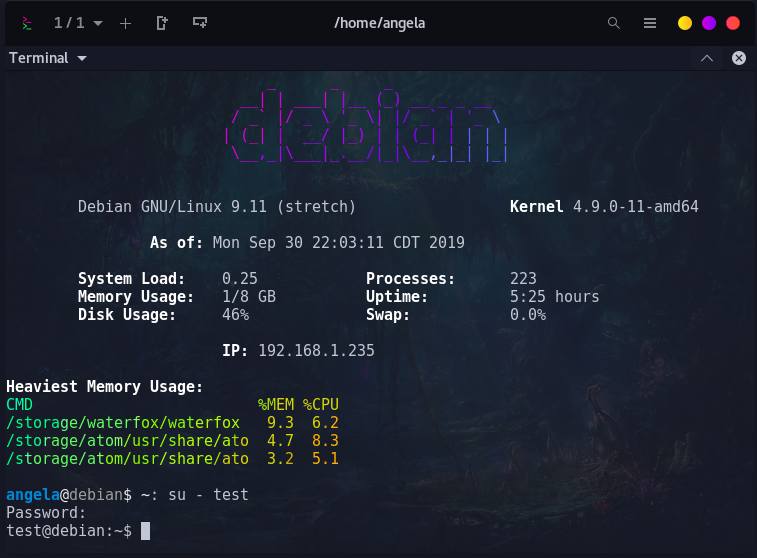Click the Processes count 223
This screenshot has width=757, height=558.
click(523, 279)
